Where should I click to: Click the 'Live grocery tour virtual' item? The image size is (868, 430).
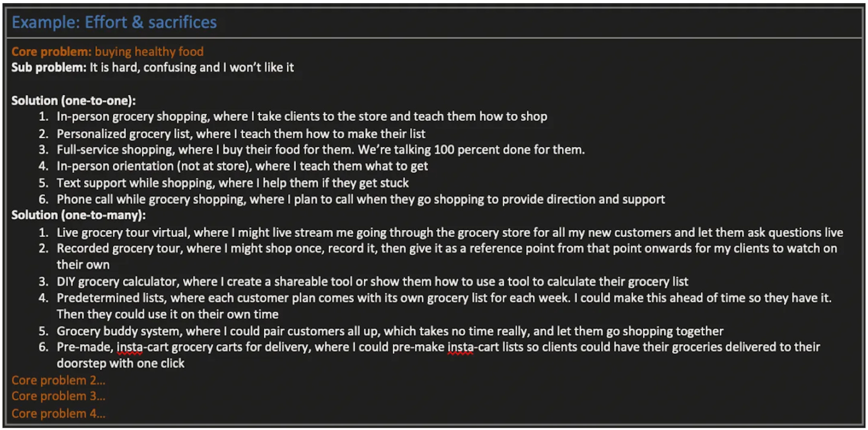[x=450, y=233]
